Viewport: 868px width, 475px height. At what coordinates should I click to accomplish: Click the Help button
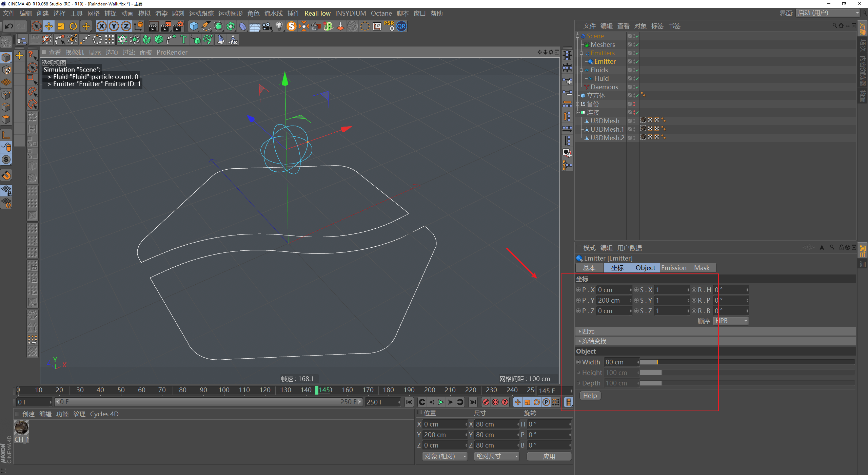[x=590, y=396]
